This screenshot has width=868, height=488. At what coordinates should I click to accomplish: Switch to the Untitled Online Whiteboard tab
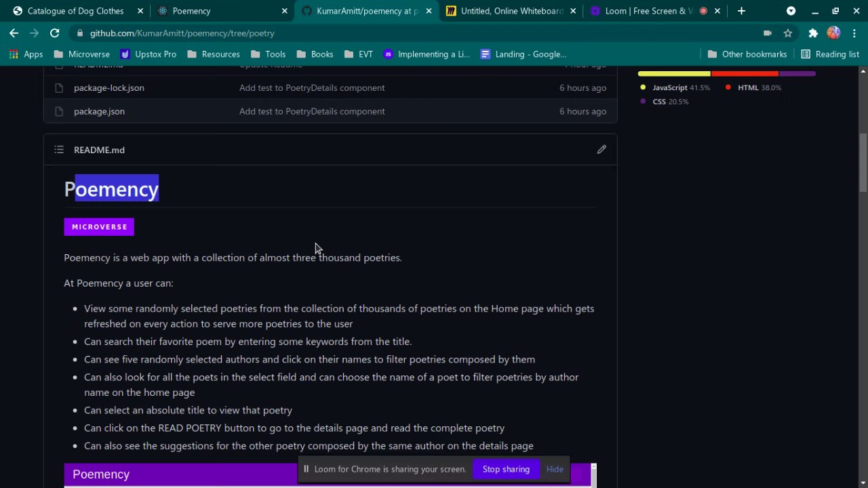point(511,11)
